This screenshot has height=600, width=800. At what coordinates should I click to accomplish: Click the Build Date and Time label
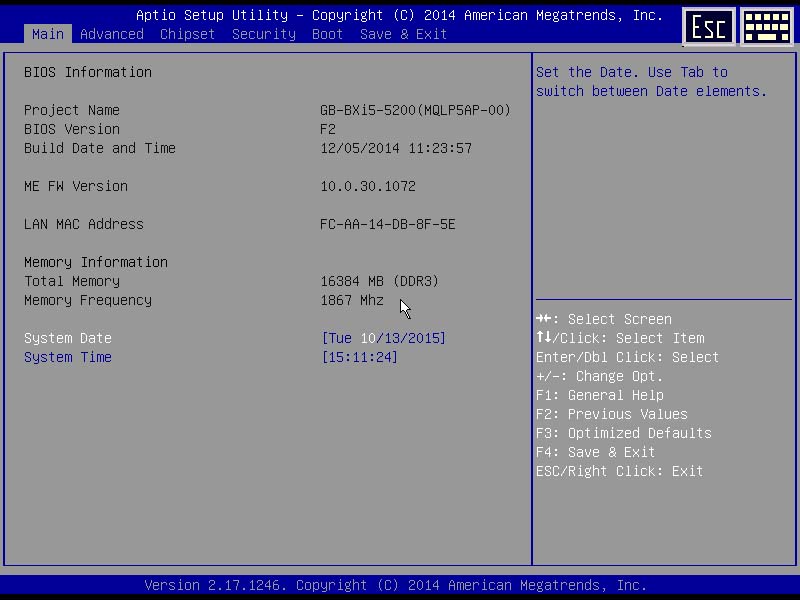tap(100, 148)
